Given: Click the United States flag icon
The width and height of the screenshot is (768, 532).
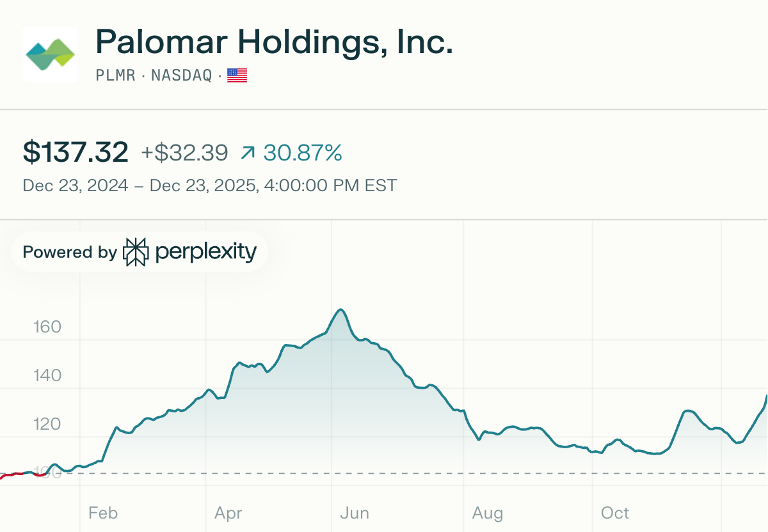Looking at the screenshot, I should (237, 76).
